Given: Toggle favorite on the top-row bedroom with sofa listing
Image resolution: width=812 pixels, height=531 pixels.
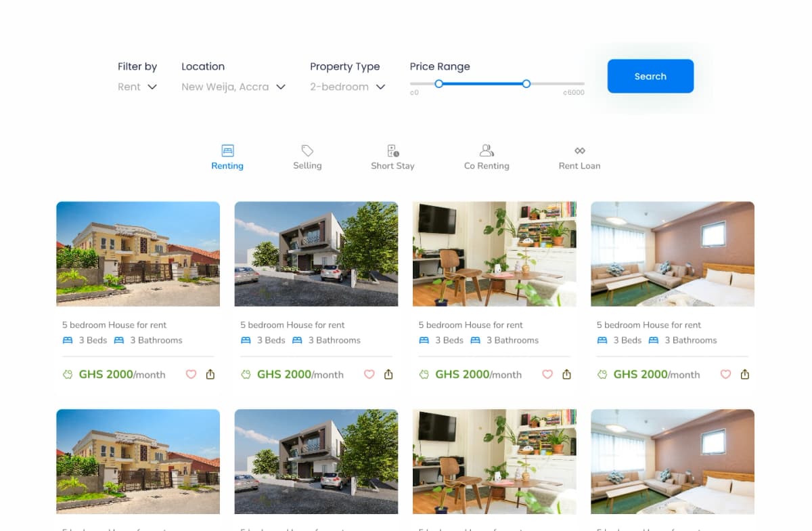Looking at the screenshot, I should tap(725, 374).
